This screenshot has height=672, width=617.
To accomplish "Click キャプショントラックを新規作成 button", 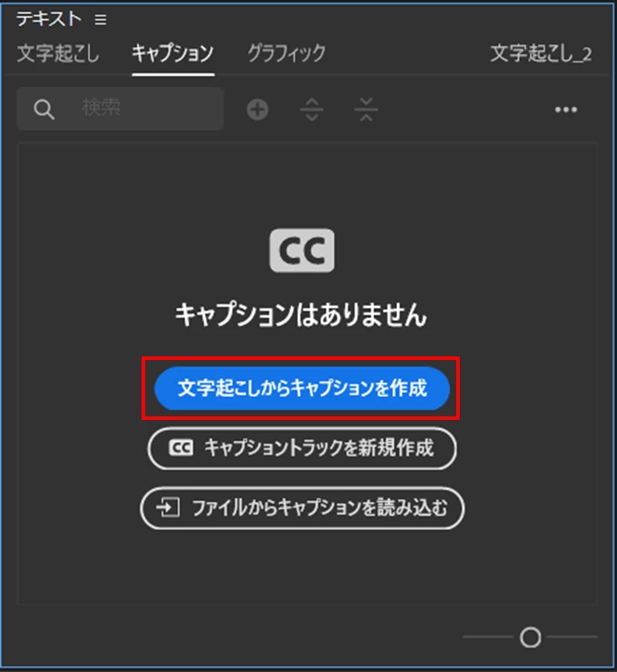I will [x=302, y=449].
